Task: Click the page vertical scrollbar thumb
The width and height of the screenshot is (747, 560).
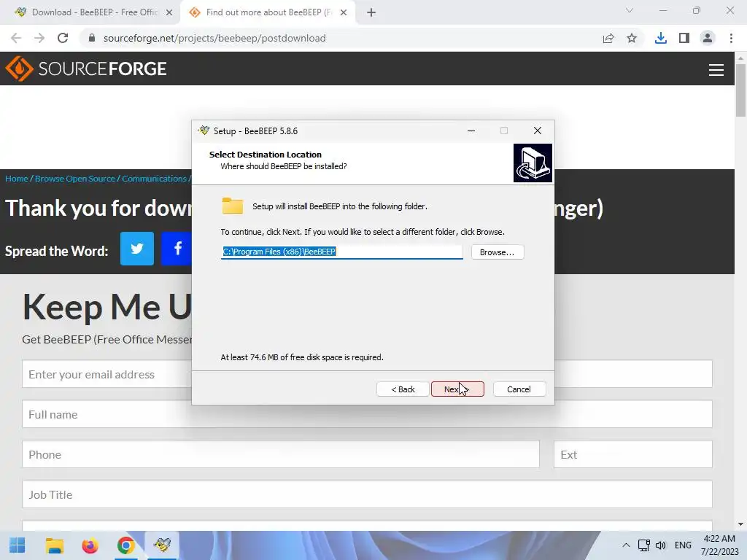Action: (740, 90)
